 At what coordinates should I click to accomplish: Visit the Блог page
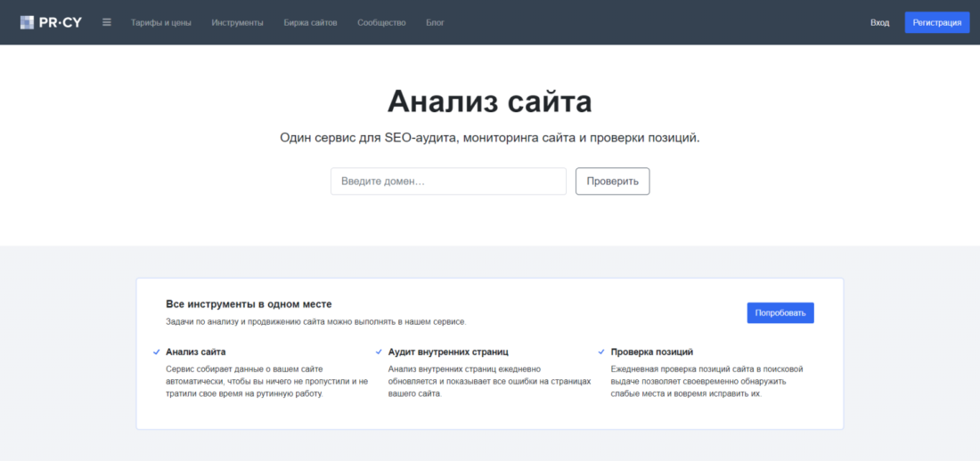point(435,22)
